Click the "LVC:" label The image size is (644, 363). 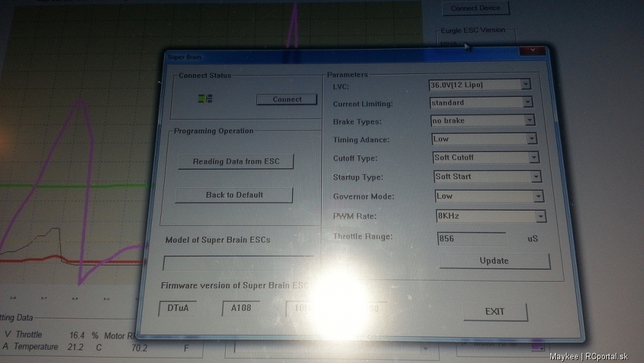click(x=341, y=87)
